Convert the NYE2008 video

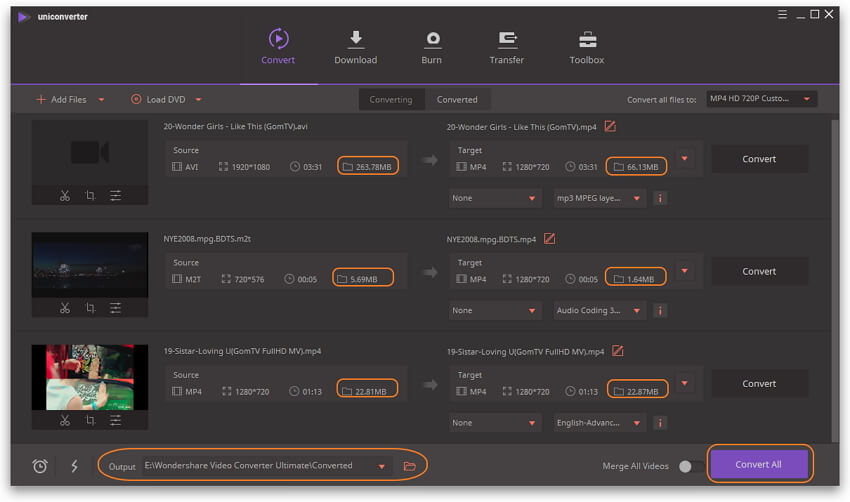759,271
